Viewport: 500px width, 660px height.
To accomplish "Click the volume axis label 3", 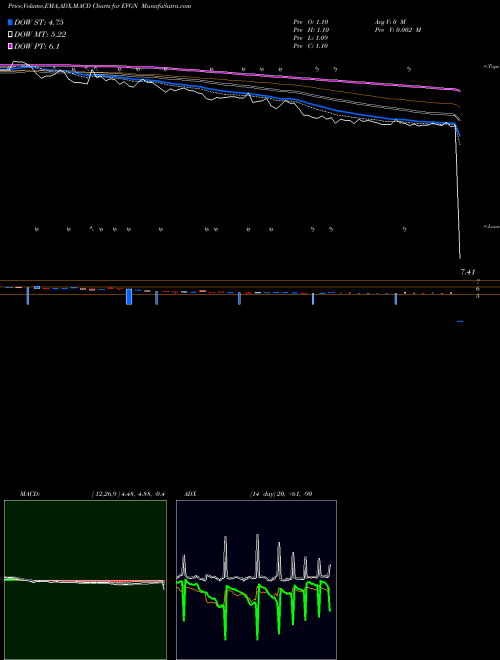I will point(478,296).
